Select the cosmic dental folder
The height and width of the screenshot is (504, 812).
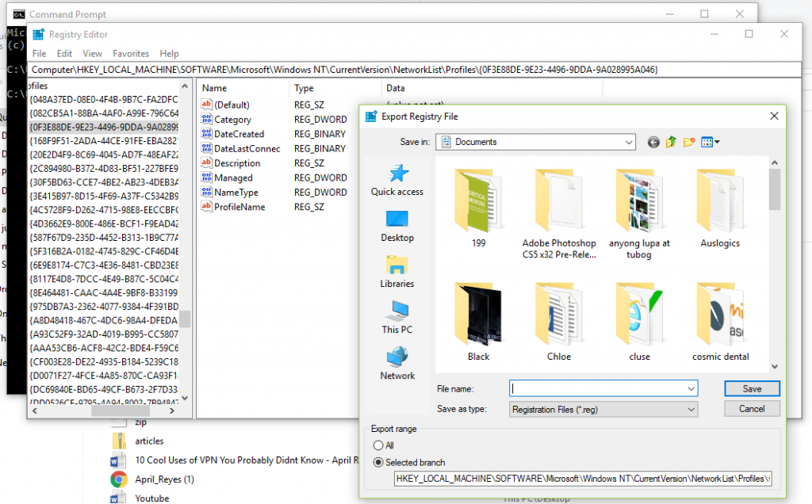(x=720, y=322)
